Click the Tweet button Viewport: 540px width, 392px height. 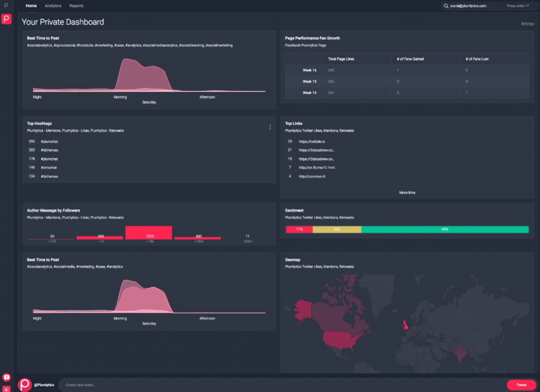pos(521,385)
